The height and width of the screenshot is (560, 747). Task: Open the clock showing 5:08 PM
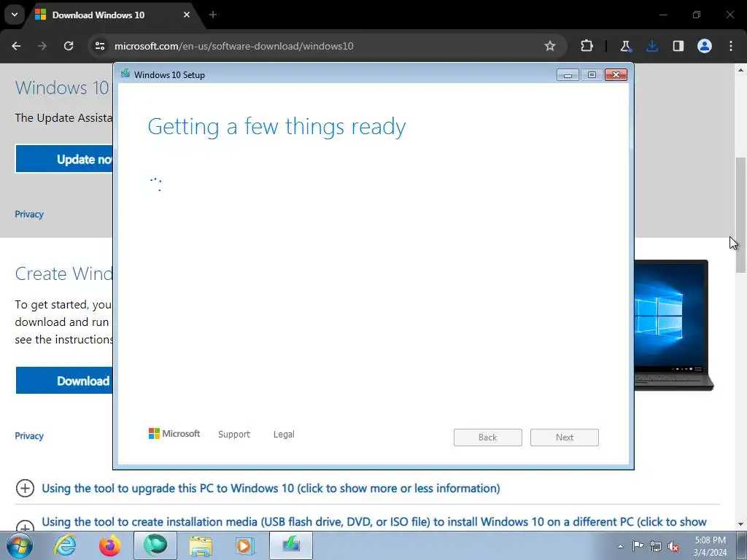point(711,546)
